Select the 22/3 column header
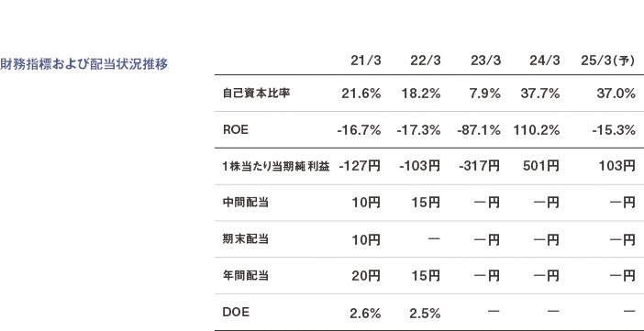 click(x=426, y=61)
